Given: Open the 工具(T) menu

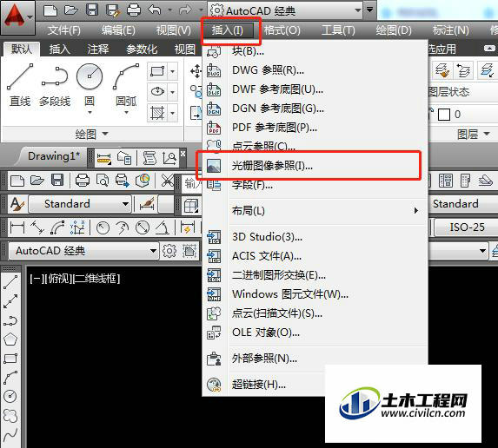Looking at the screenshot, I should click(x=338, y=30).
